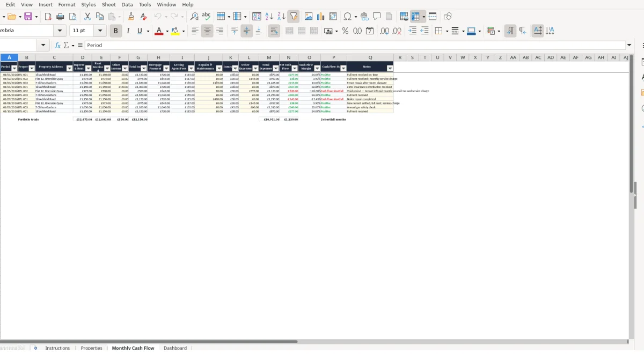Switch to the Dashboard sheet tab
Image resolution: width=644 pixels, height=362 pixels.
(175, 348)
